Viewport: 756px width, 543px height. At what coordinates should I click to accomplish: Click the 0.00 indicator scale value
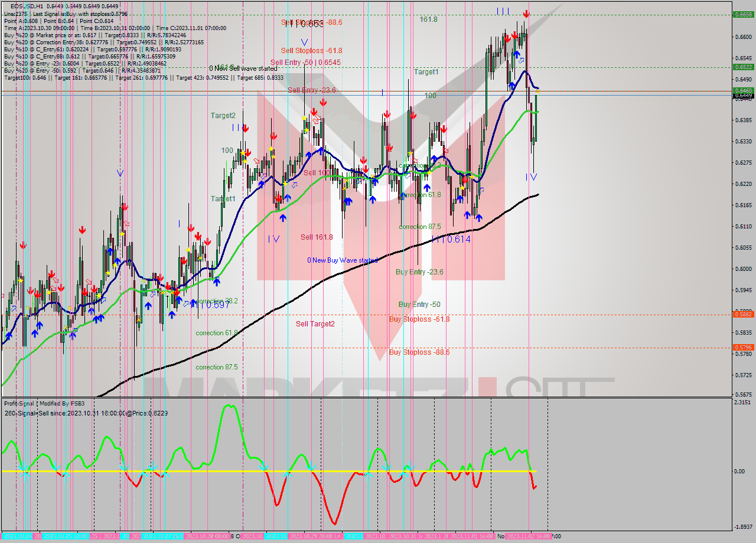[x=739, y=471]
